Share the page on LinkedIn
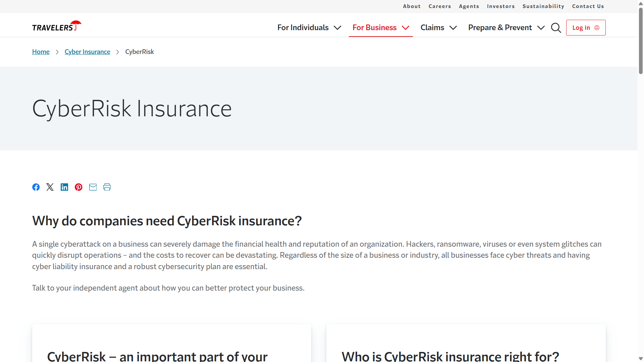 tap(64, 187)
